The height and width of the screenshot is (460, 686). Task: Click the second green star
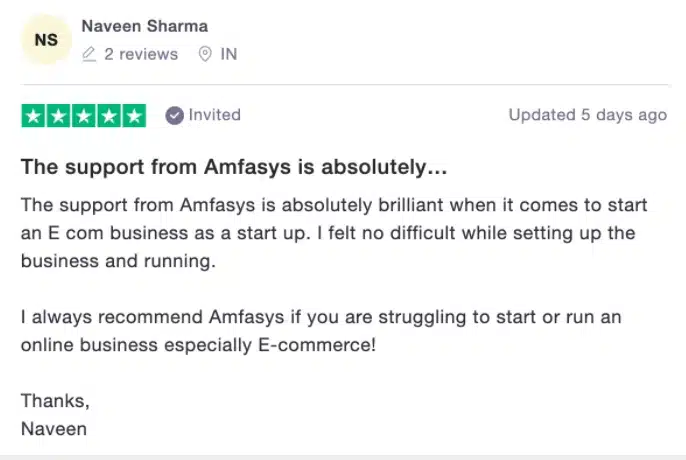(58, 116)
